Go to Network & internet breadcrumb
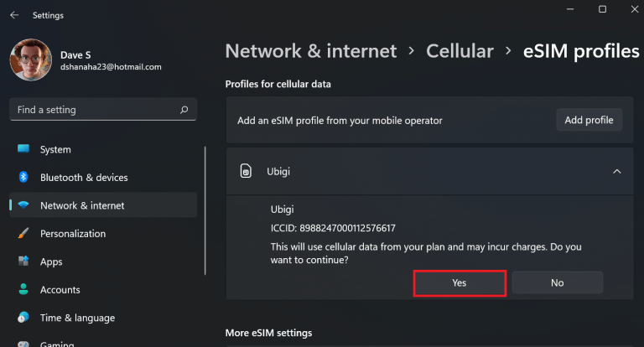Screen dimensions: 644x347 (311, 51)
